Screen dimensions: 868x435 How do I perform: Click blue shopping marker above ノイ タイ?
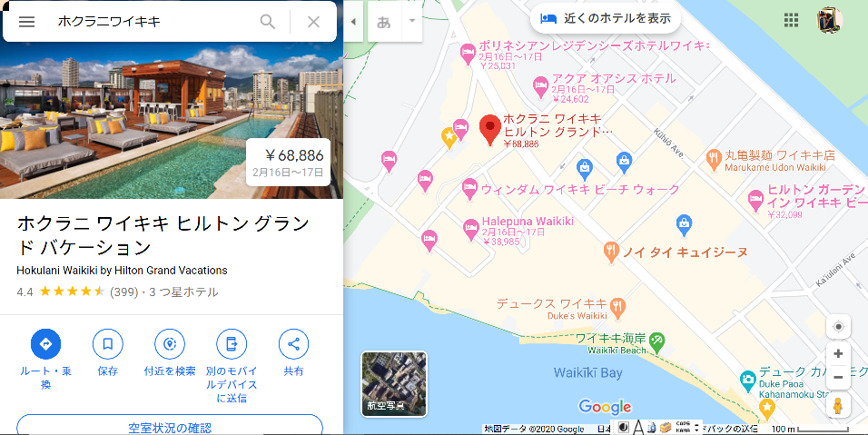685,225
